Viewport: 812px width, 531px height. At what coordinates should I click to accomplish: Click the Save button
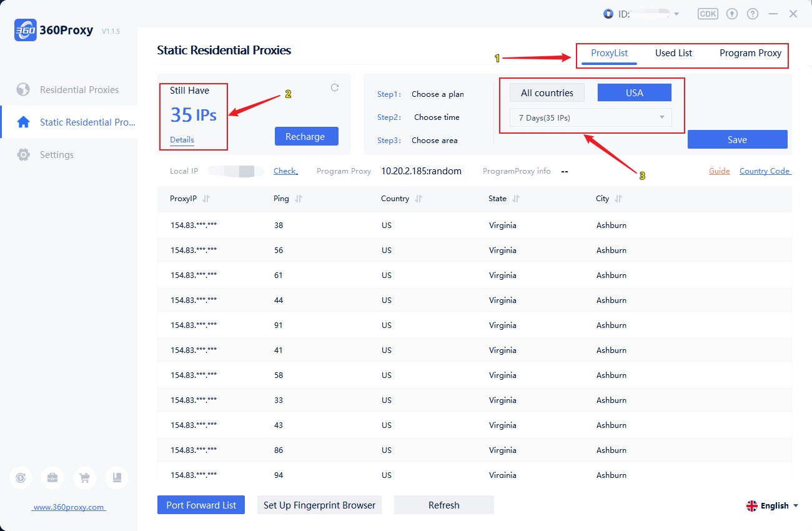[738, 139]
